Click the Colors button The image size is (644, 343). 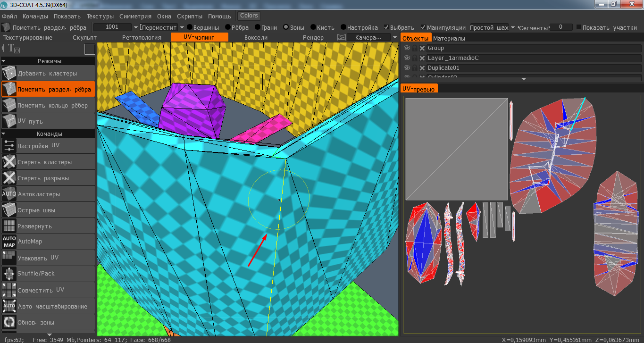tap(249, 16)
